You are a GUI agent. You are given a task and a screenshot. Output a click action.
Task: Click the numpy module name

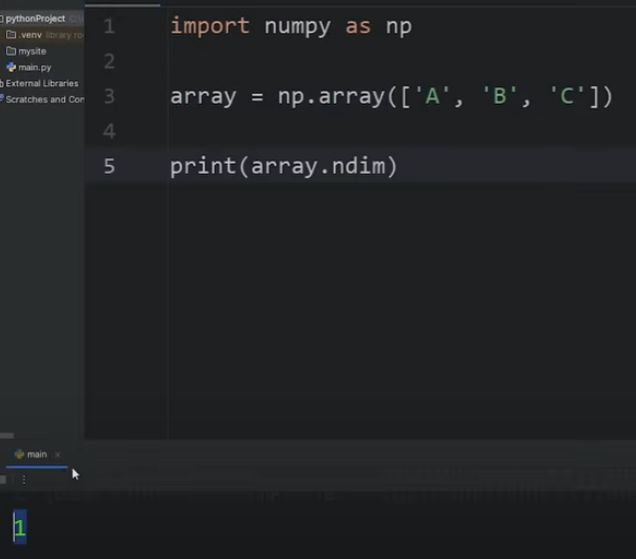click(297, 26)
